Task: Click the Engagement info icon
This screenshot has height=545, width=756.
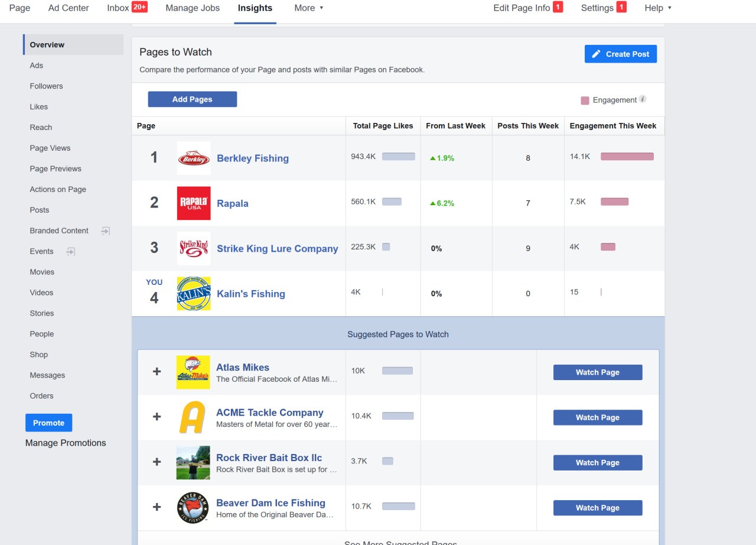Action: [643, 99]
